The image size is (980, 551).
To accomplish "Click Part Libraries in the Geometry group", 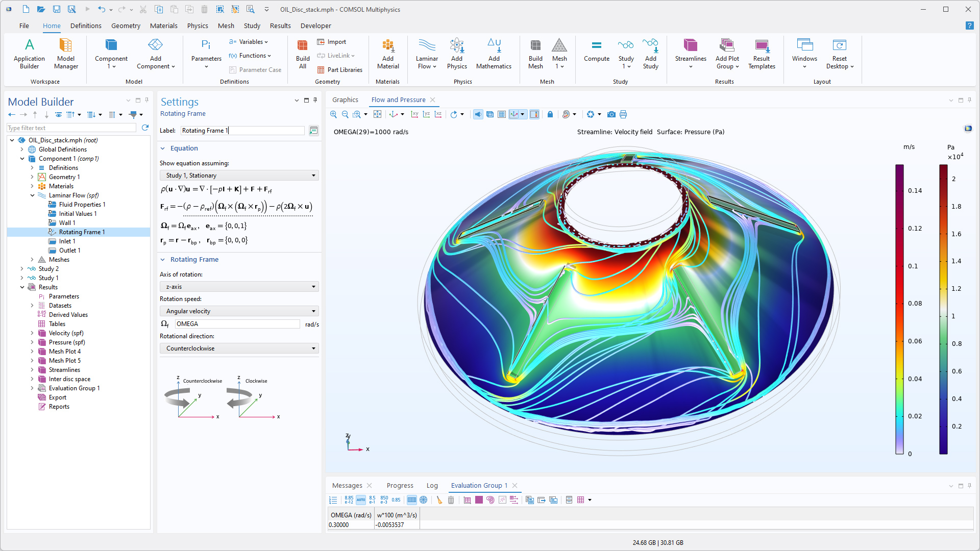I will [340, 70].
